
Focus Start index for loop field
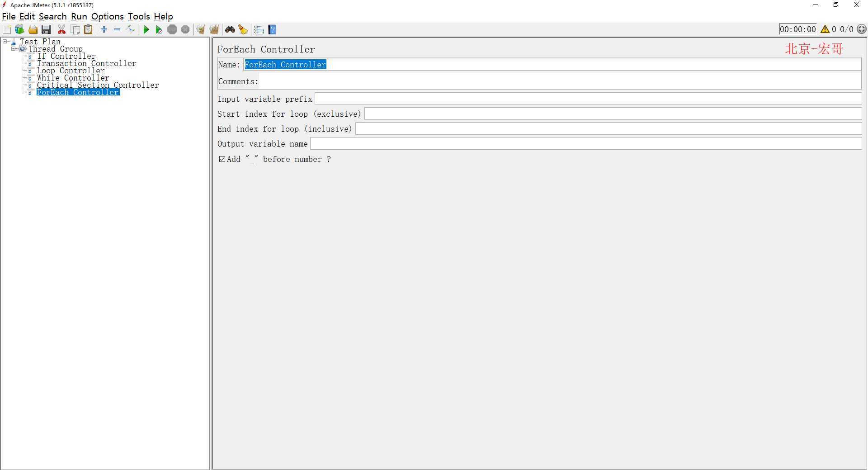(x=613, y=114)
